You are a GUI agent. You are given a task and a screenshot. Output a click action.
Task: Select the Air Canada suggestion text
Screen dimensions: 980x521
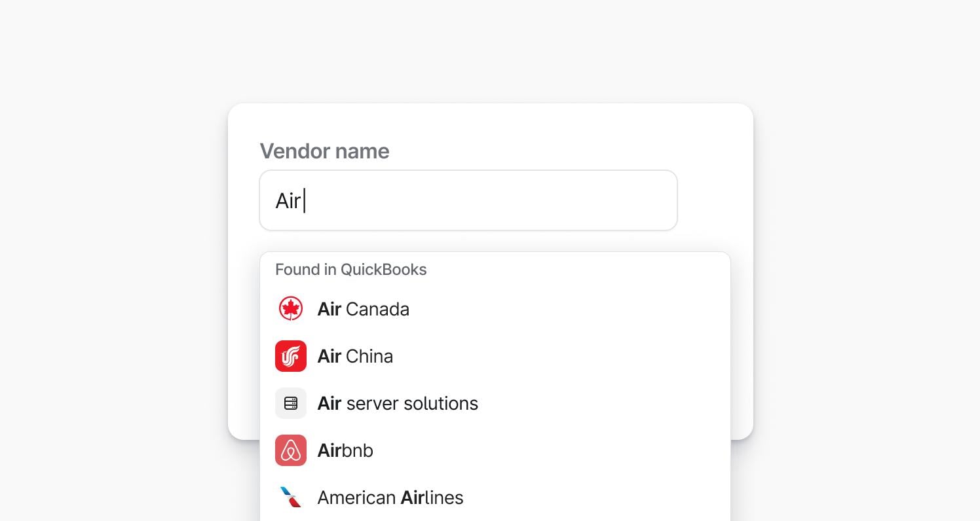(363, 309)
